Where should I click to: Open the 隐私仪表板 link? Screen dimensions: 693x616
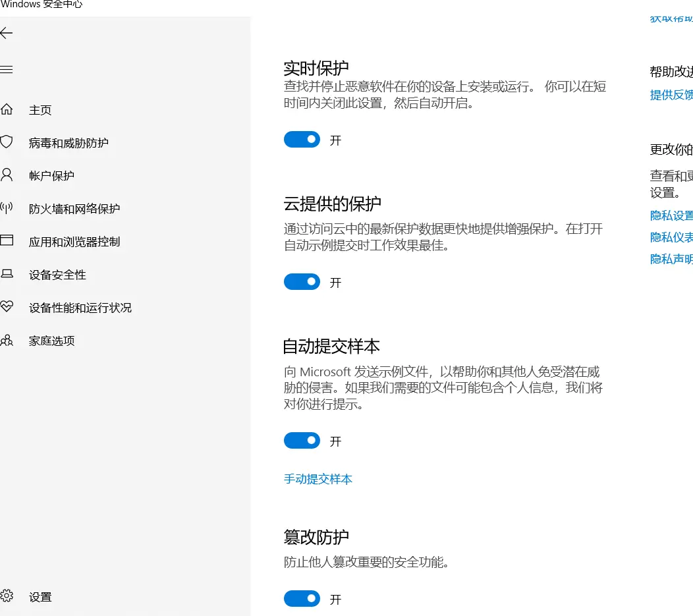tap(671, 237)
